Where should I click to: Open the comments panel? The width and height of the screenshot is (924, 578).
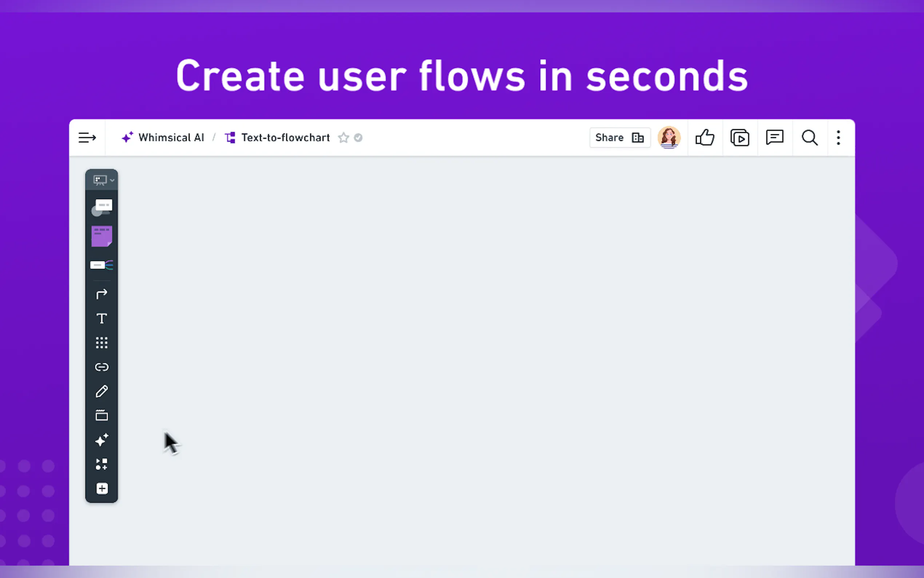(774, 138)
